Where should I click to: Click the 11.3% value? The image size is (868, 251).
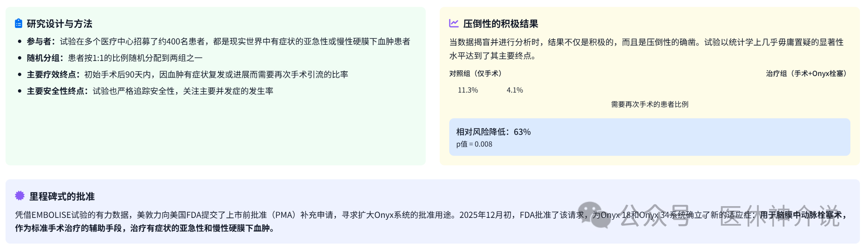[468, 90]
